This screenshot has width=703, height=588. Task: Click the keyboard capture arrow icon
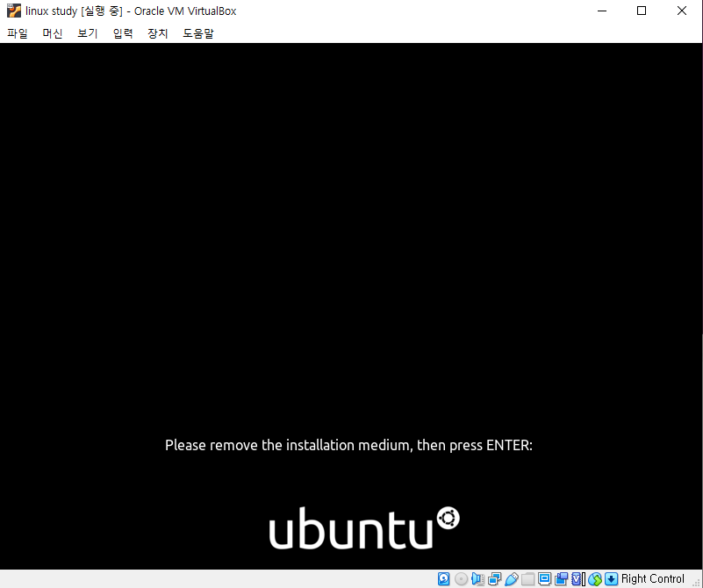[x=611, y=579]
